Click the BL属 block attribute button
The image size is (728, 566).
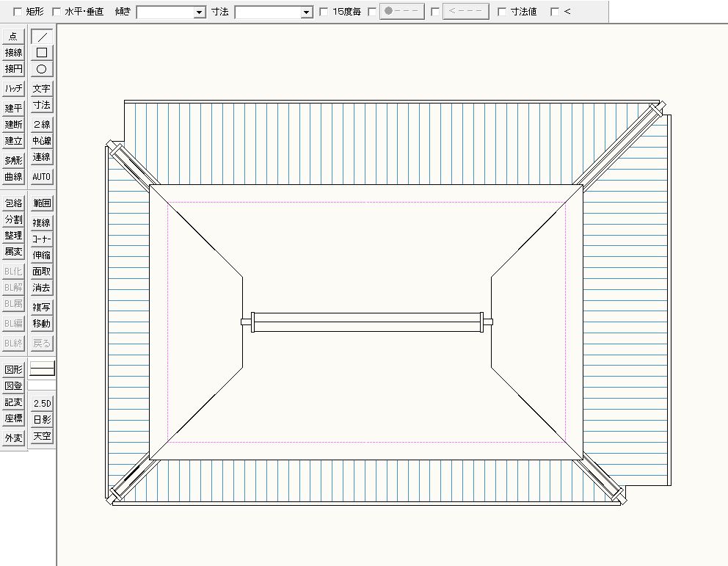[x=13, y=304]
